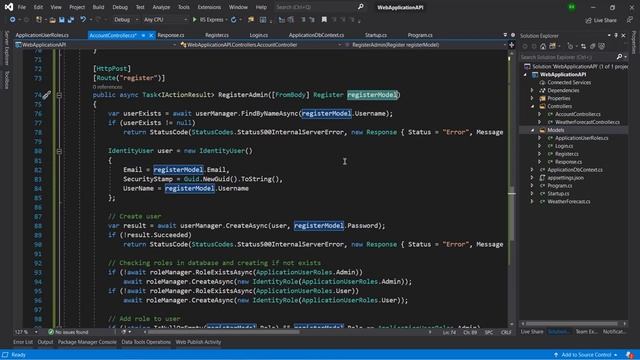Click Solution Explorer Home icon
Viewport: 640px width, 360px height.
543,47
